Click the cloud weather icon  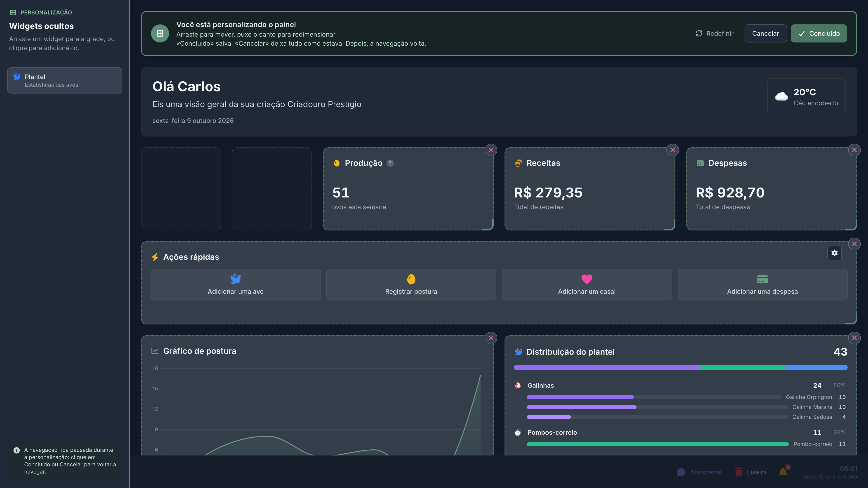click(x=781, y=97)
